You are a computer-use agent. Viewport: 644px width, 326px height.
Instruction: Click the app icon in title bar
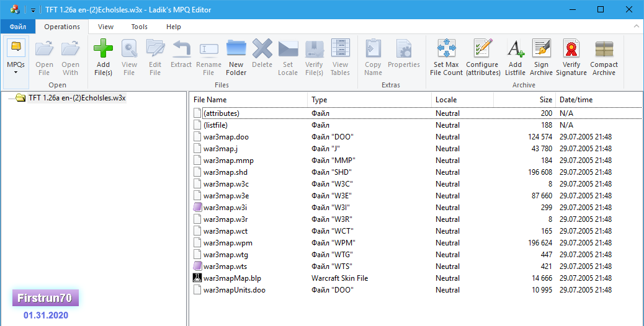[15, 9]
